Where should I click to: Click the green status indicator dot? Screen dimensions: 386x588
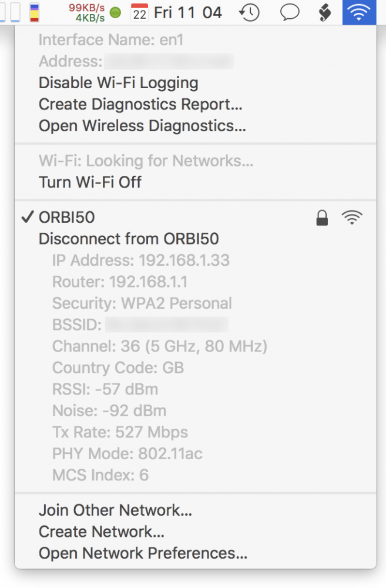point(115,12)
